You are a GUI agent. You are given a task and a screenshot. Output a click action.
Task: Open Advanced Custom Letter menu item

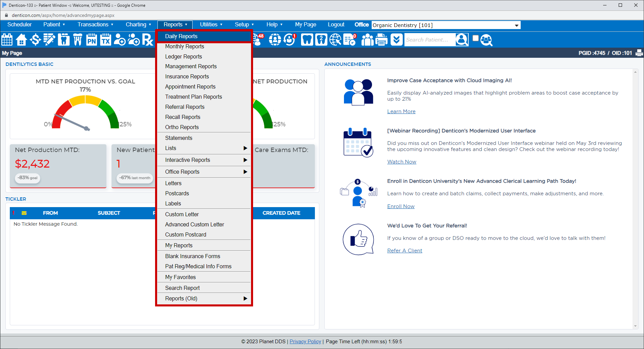pos(204,224)
